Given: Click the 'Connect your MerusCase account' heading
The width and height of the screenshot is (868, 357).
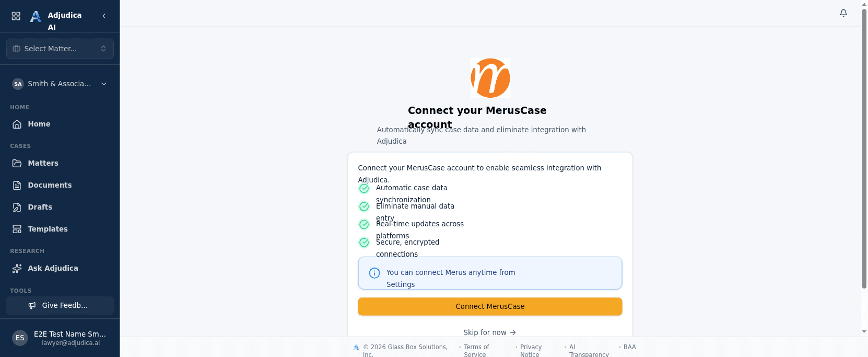Looking at the screenshot, I should pos(477,118).
